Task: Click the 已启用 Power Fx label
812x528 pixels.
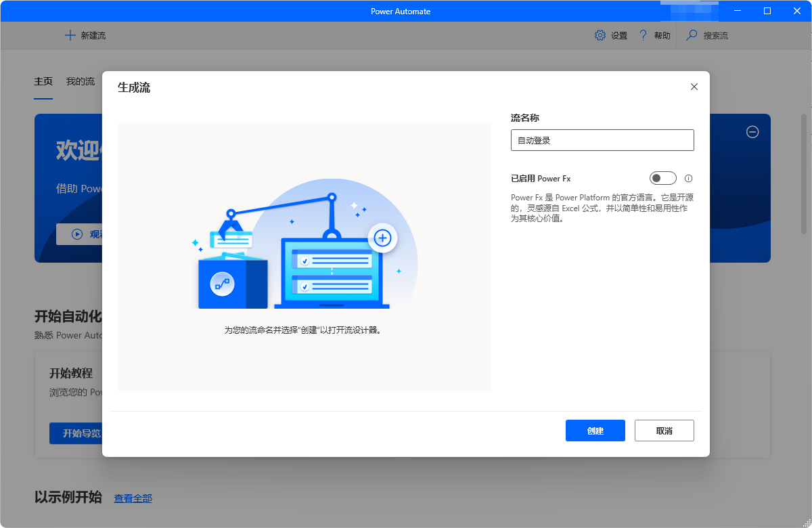Action: (x=541, y=179)
